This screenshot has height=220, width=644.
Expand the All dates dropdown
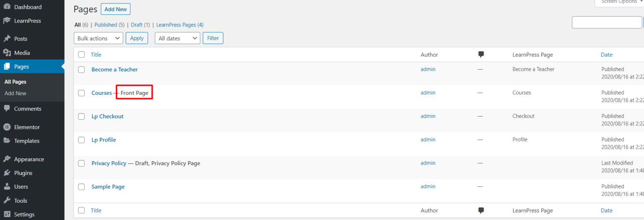[x=177, y=38]
